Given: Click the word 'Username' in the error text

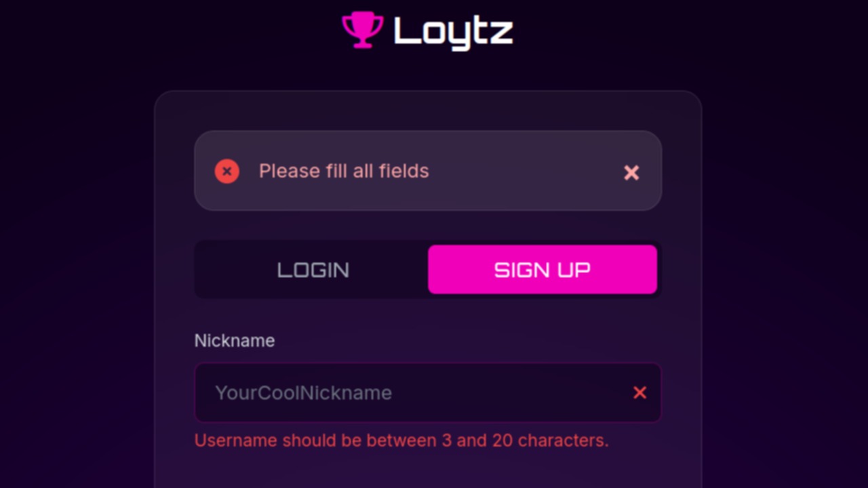Looking at the screenshot, I should (x=235, y=441).
